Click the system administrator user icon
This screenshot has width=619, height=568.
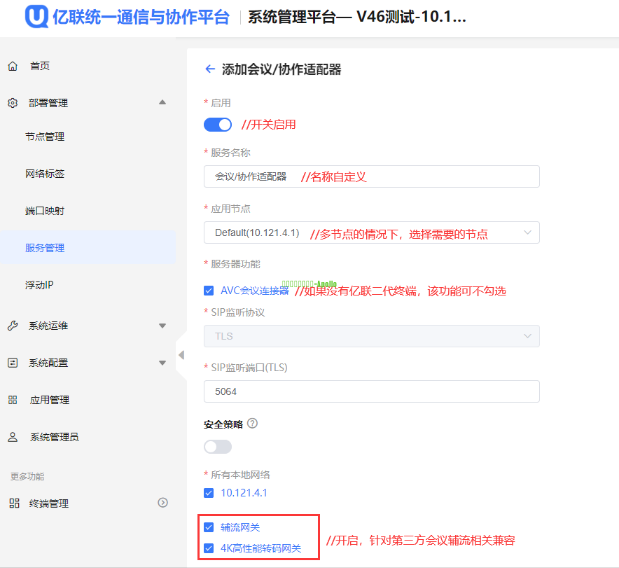tap(13, 437)
